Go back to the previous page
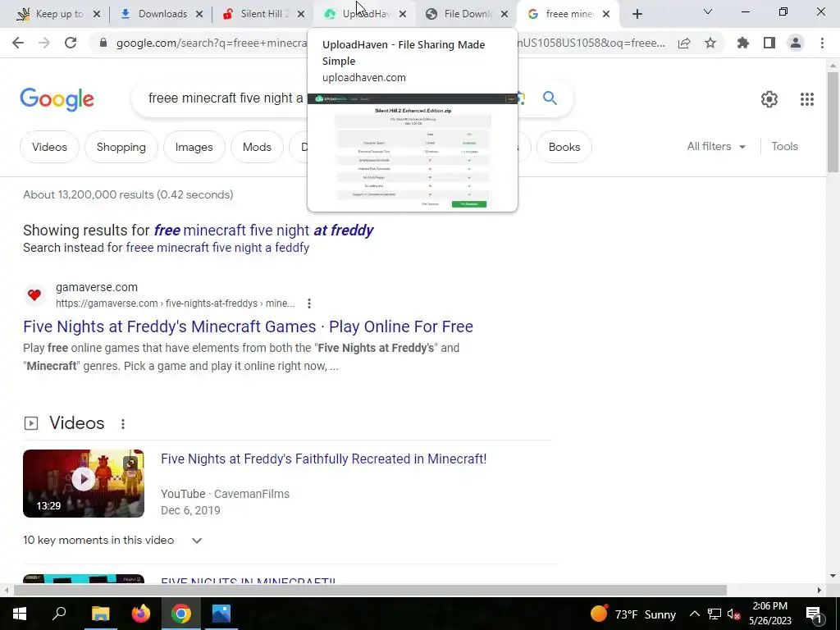This screenshot has width=840, height=630. tap(18, 43)
